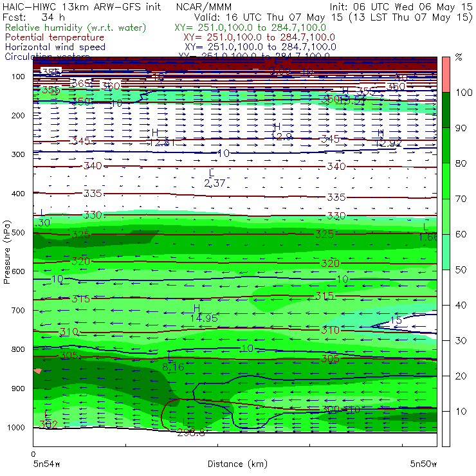Image resolution: width=476 pixels, height=476 pixels.
Task: Click the Init: 06 UTC Wed 06 May 15 text
Action: [401, 6]
